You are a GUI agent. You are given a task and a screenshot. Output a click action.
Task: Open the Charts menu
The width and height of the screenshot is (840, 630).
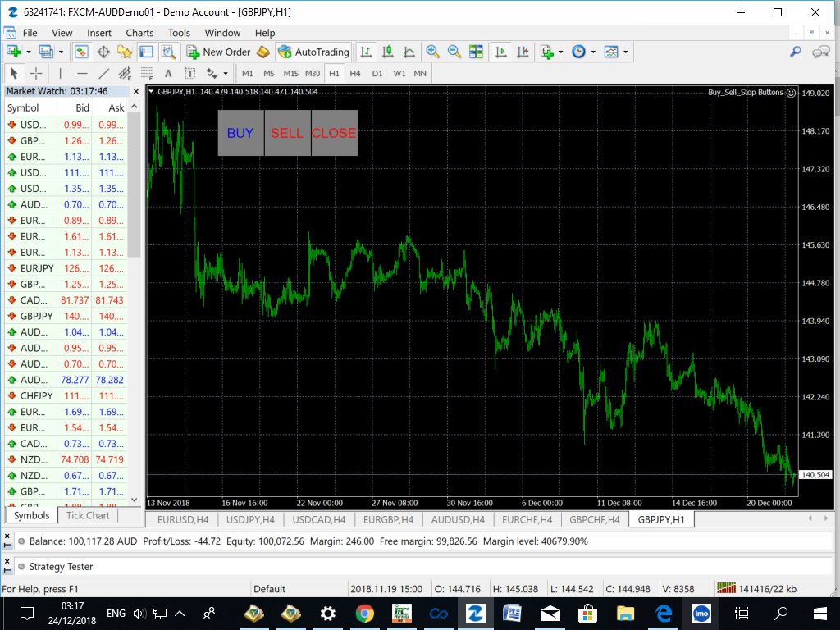point(139,33)
